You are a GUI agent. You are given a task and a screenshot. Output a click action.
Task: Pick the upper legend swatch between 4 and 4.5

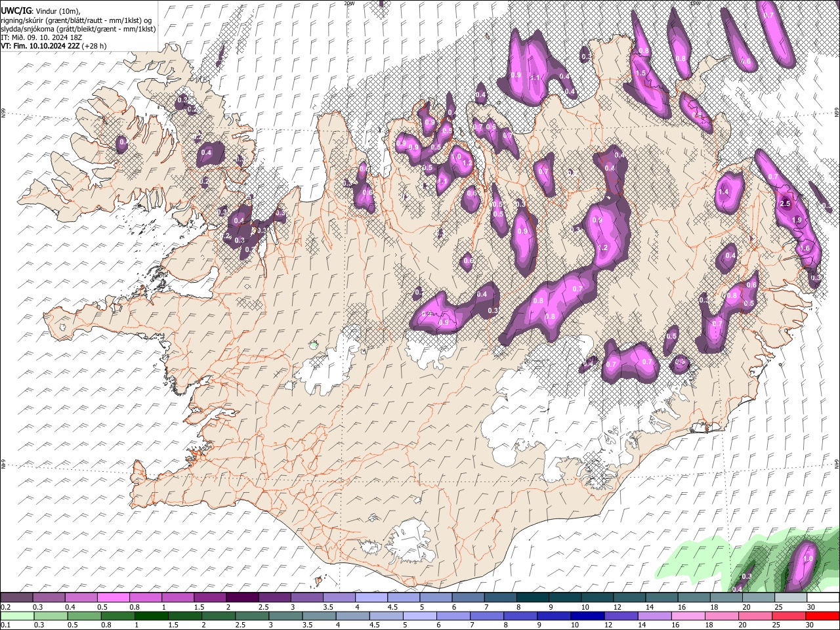click(x=371, y=597)
